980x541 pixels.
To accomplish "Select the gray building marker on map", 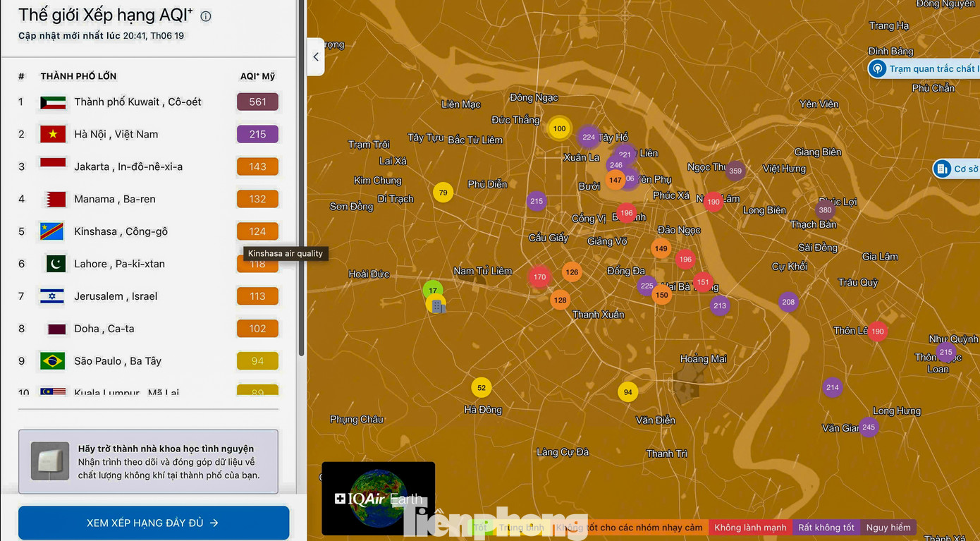I will pos(437,306).
